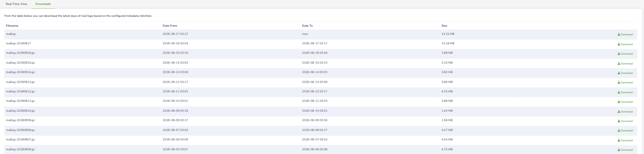
Task: Download maillog-20260809.gz
Action: pyautogui.click(x=625, y=121)
